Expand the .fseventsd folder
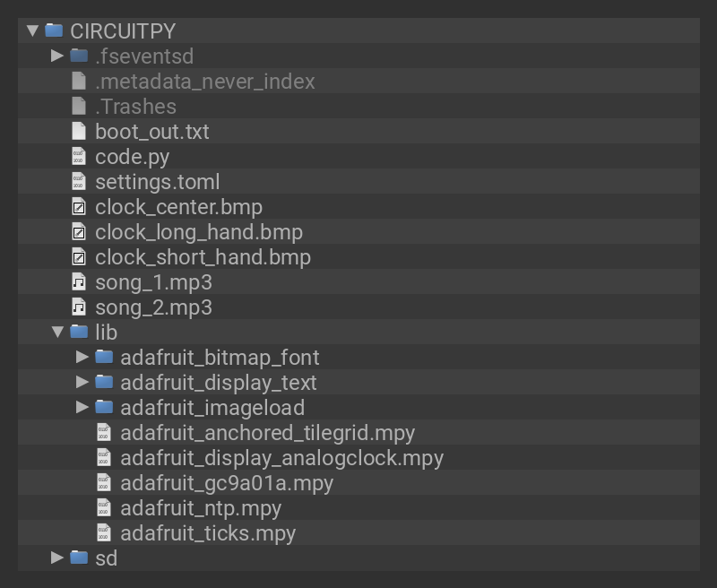The height and width of the screenshot is (588, 717). (x=57, y=56)
